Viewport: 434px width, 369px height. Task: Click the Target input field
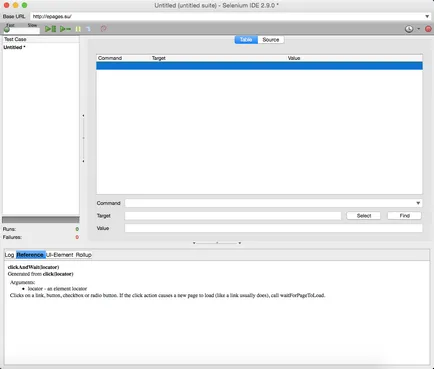click(233, 216)
